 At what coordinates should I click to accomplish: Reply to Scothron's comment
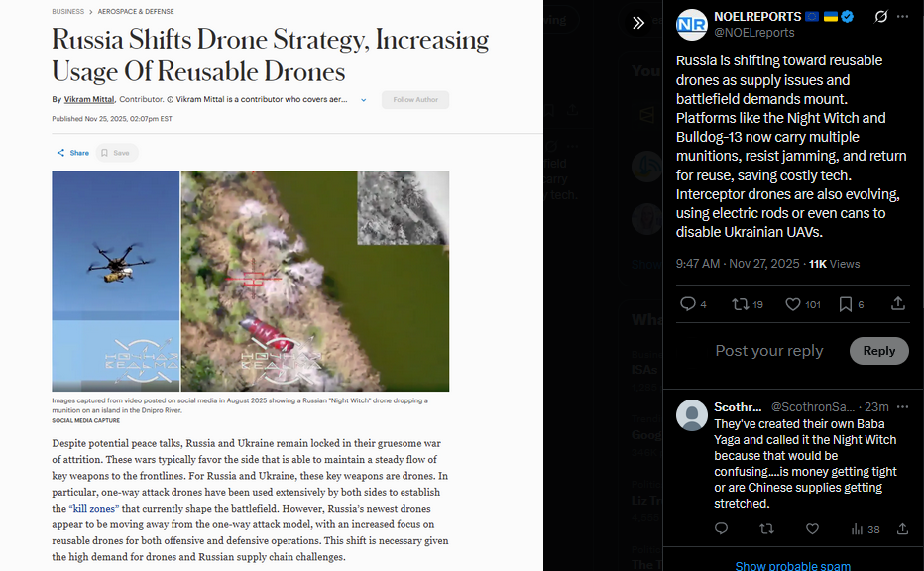[x=721, y=528]
